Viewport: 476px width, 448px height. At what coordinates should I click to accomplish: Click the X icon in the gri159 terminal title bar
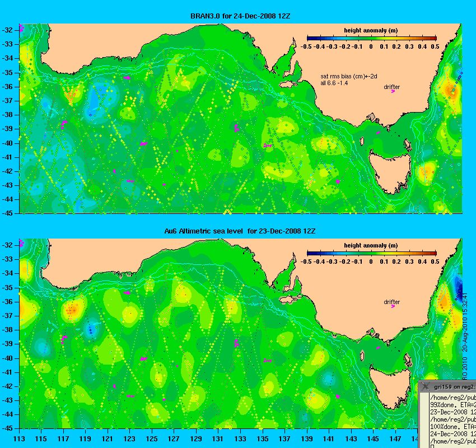tap(426, 386)
